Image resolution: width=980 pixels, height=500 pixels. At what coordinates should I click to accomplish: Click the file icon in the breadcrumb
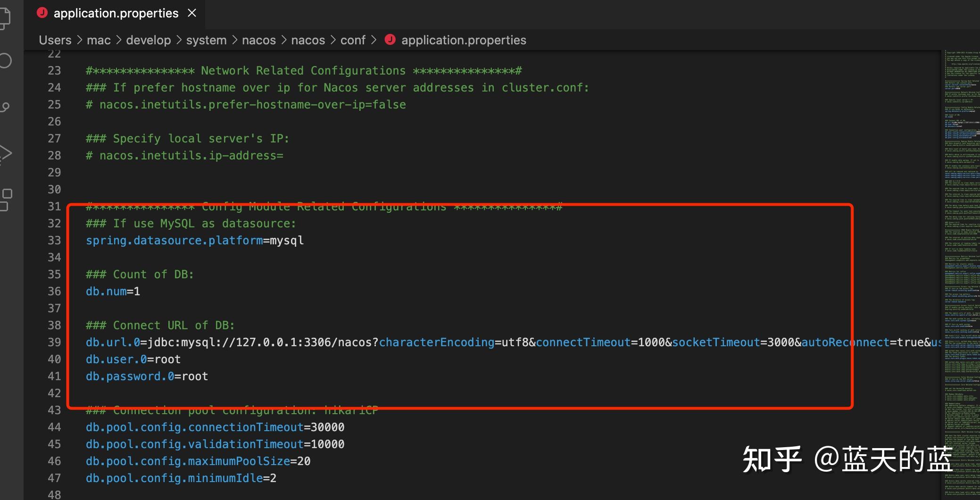click(x=390, y=40)
